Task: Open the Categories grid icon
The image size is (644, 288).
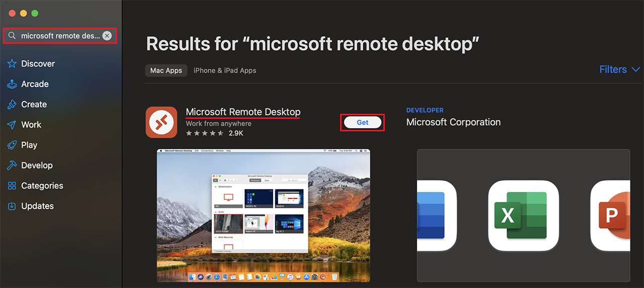Action: coord(12,185)
